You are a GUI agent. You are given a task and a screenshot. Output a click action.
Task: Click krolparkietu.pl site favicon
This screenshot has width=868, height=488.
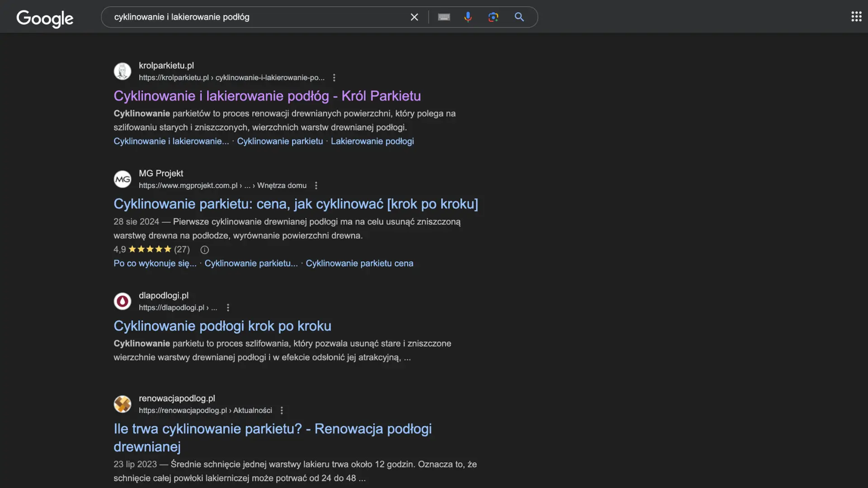[x=123, y=71]
